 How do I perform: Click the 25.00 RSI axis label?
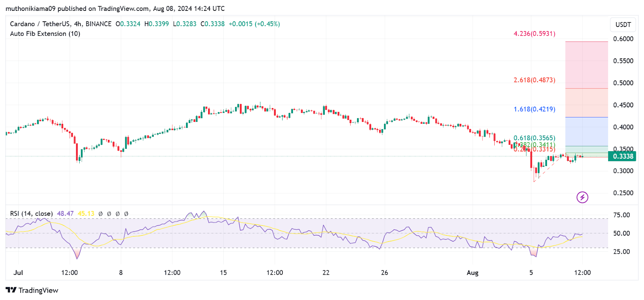point(621,252)
